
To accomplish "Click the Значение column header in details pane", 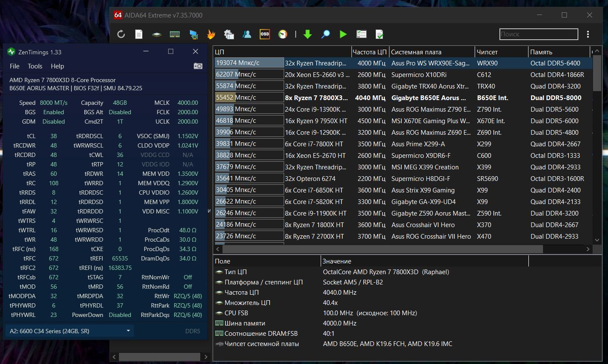I will [424, 261].
